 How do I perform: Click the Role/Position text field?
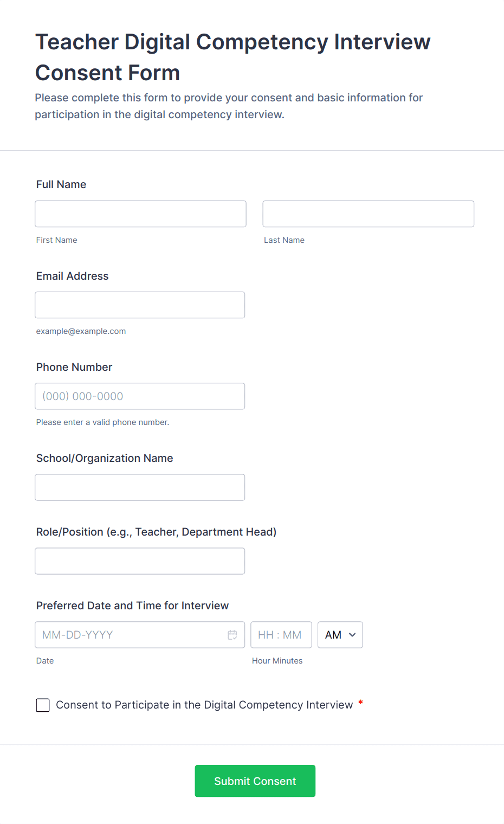tap(140, 561)
